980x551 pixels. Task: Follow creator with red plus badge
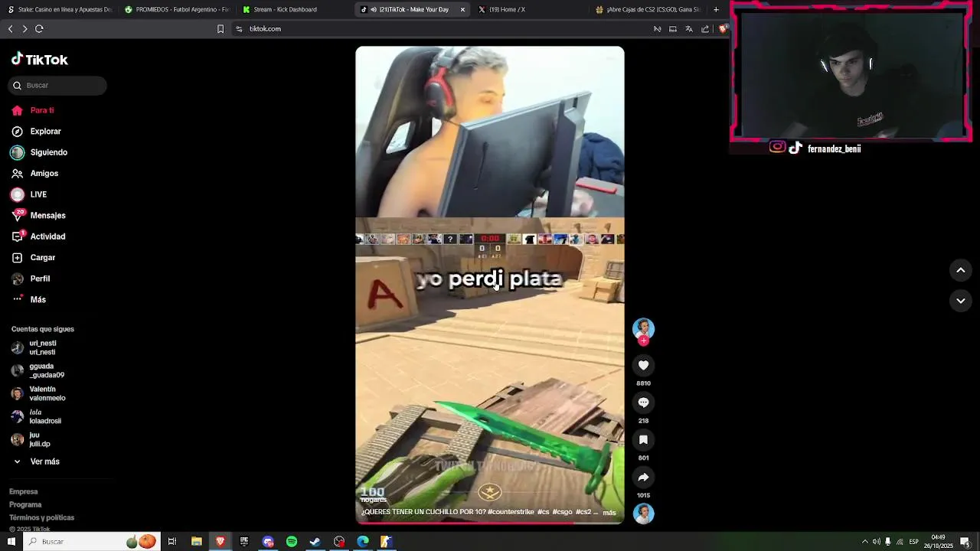[x=643, y=341]
